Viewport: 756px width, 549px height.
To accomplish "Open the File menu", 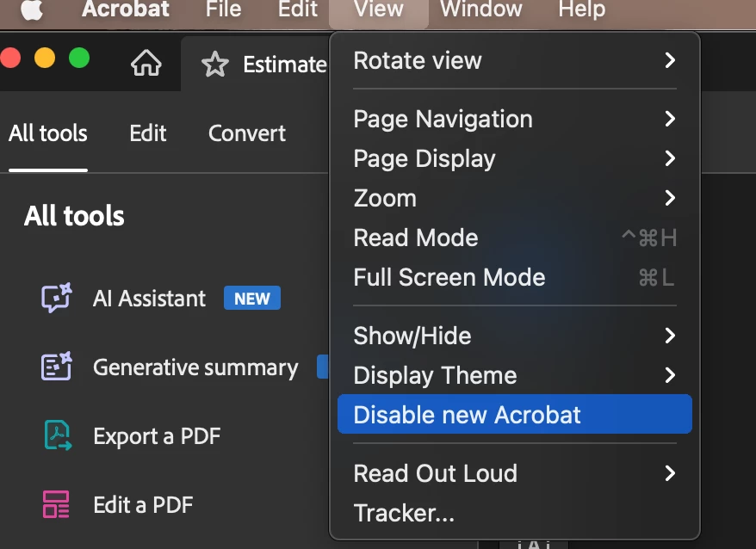I will click(223, 9).
